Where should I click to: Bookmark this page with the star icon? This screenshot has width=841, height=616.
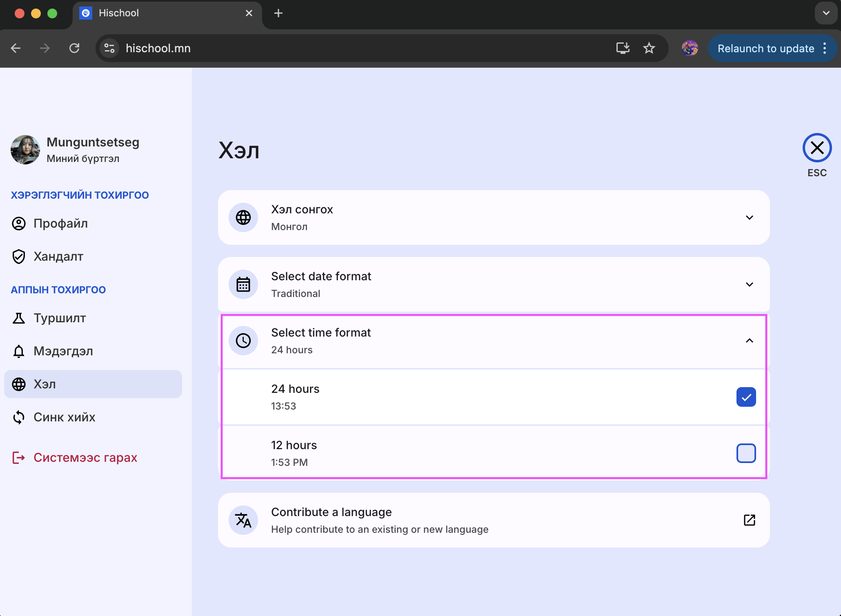[649, 48]
